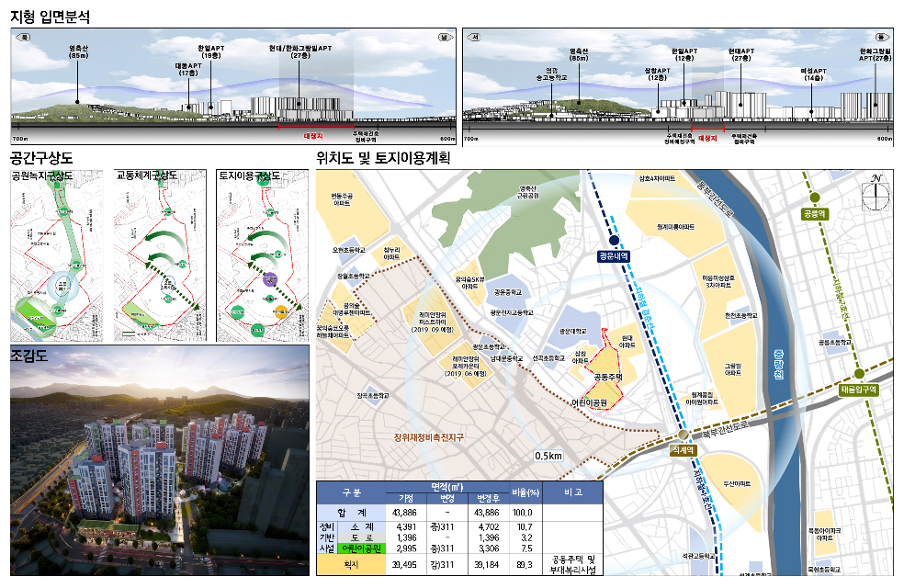This screenshot has height=588, width=904.
Task: Click the 동 direction marker on left elevation
Action: pos(25,38)
